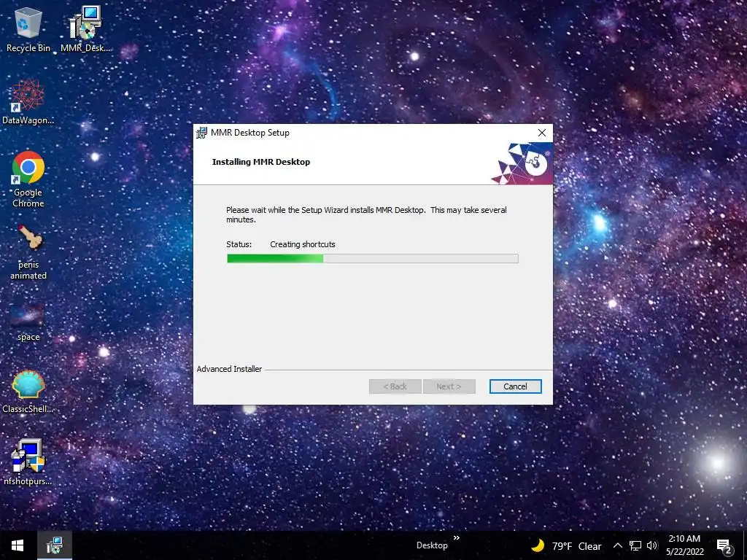Select the ClassicShell desktop icon
Screen dimensions: 747x560
(x=28, y=392)
